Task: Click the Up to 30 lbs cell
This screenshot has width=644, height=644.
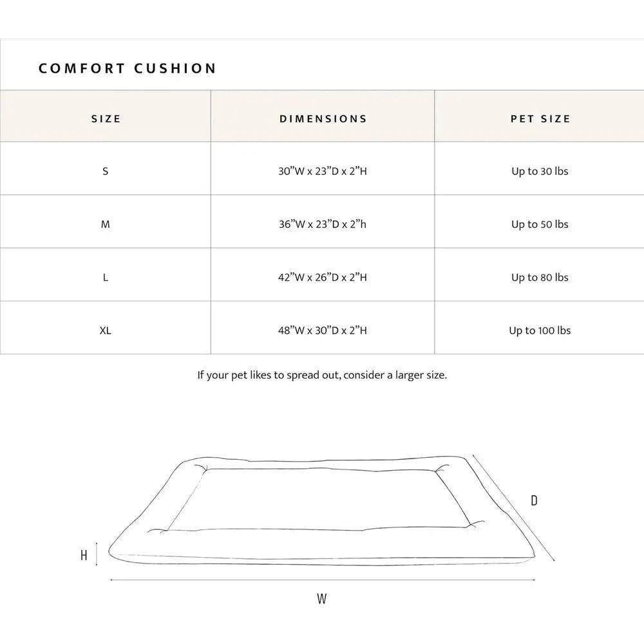Action: [x=540, y=171]
